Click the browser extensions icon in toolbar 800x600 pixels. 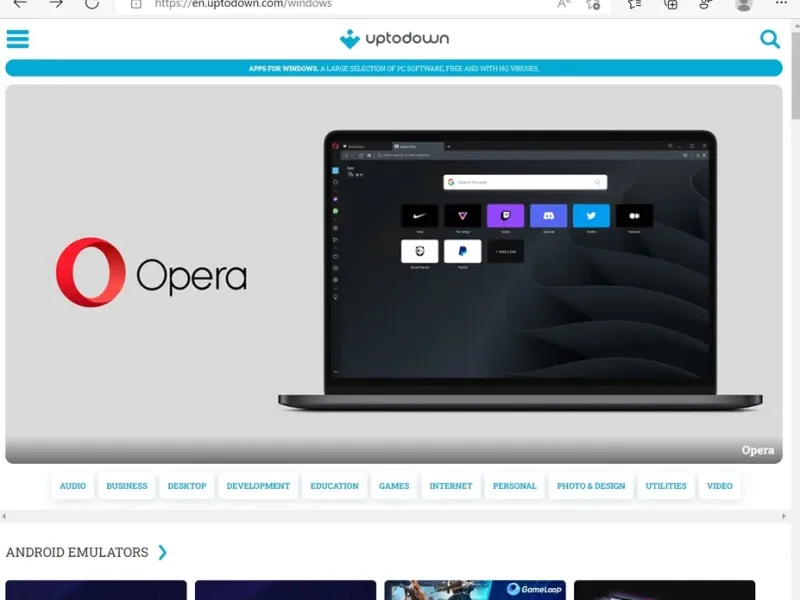click(706, 4)
